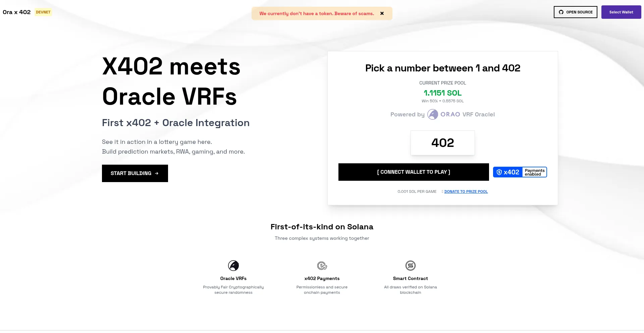Click the Oracle VRFs feature title
Screen dimensions: 644x333
click(233, 278)
